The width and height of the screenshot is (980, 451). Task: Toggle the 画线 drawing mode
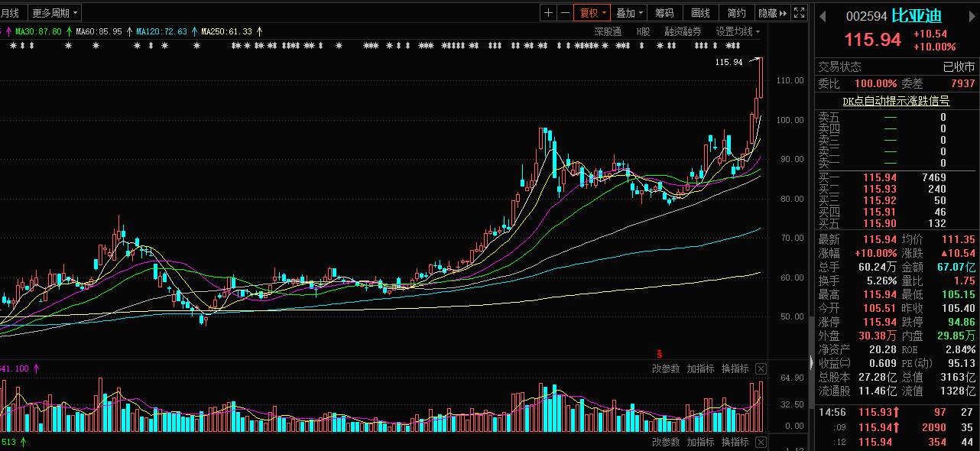coord(700,13)
